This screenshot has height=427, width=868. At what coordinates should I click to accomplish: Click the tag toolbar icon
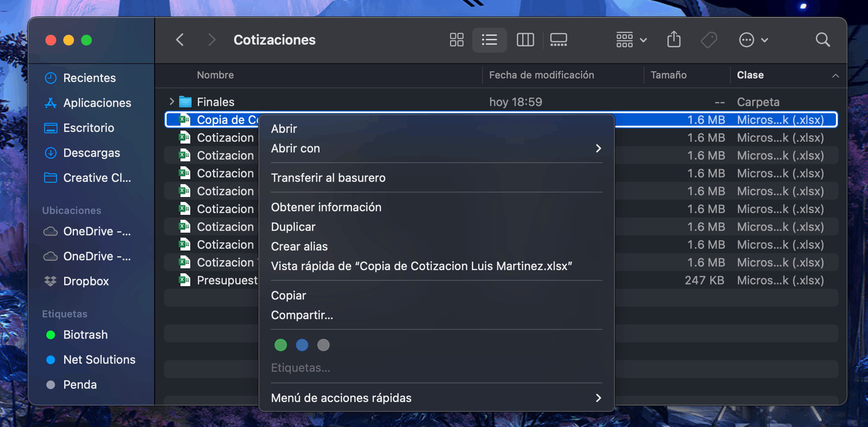coord(709,40)
